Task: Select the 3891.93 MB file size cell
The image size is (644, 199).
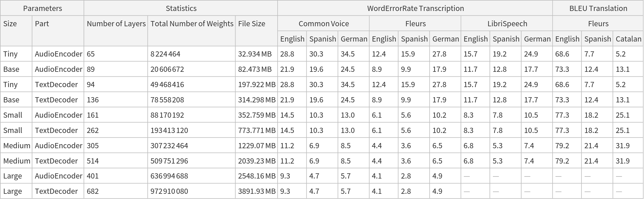Action: 257,191
